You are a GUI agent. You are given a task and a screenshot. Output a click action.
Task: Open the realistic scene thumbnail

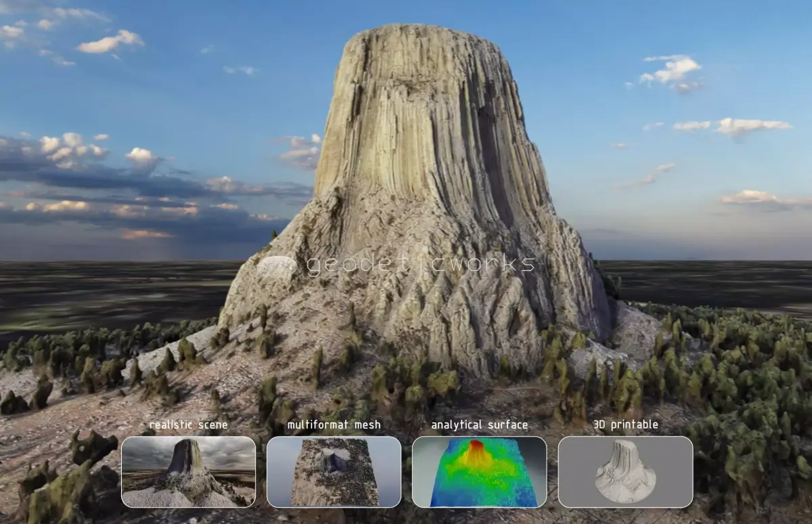[x=188, y=472]
